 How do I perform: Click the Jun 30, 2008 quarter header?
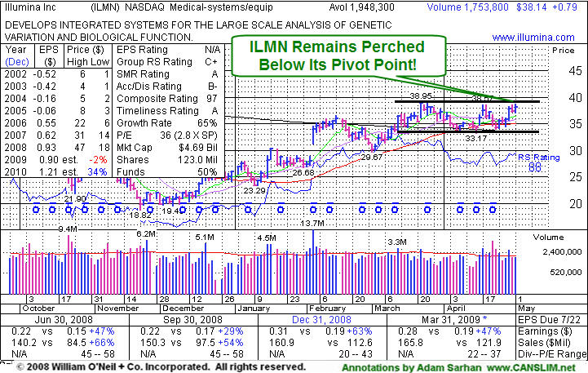(64, 320)
